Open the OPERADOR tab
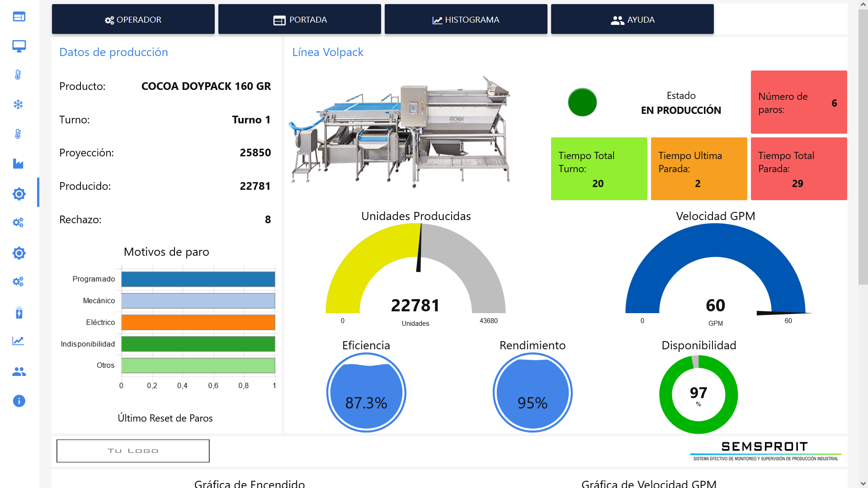The height and width of the screenshot is (488, 868). click(133, 19)
